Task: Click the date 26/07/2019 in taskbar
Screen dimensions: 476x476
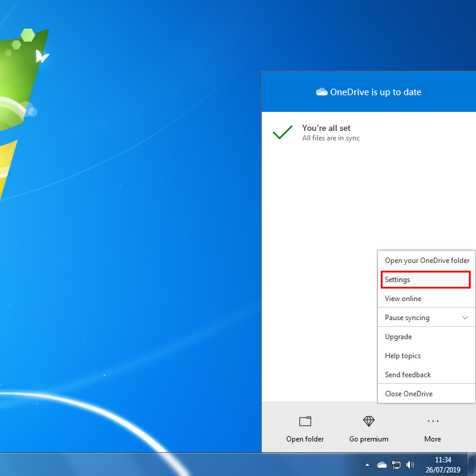Action: point(443,469)
